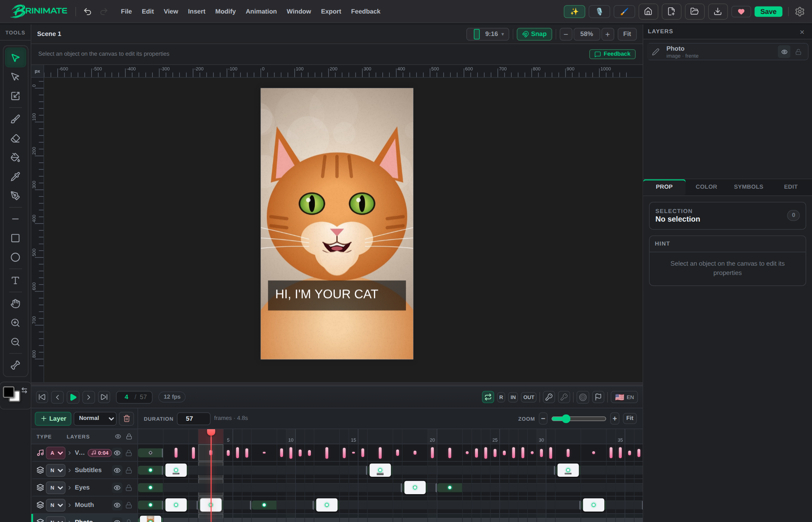Click the duration field showing 57
The height and width of the screenshot is (522, 812).
[193, 418]
